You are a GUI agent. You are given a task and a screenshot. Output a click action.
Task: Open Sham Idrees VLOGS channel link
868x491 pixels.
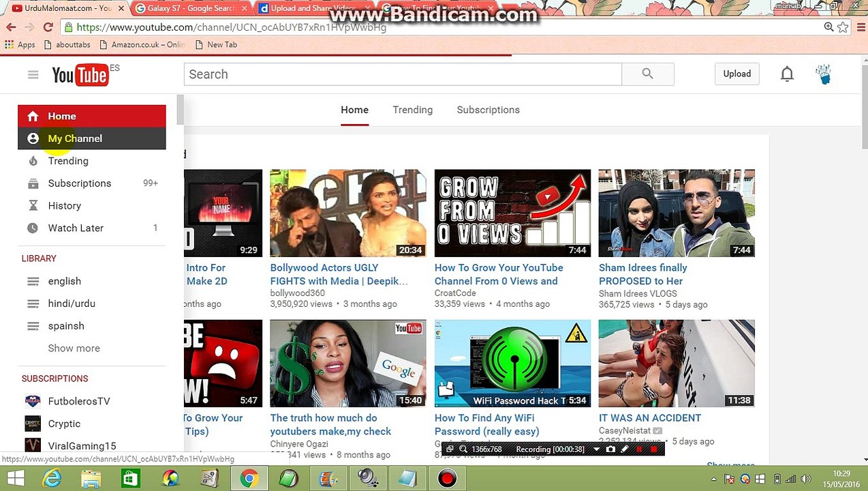pyautogui.click(x=638, y=293)
